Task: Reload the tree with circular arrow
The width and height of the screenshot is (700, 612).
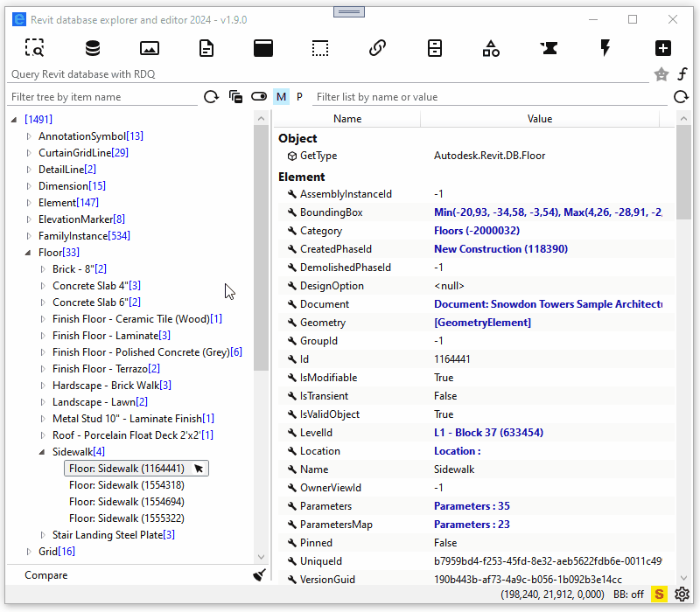Action: click(x=211, y=97)
